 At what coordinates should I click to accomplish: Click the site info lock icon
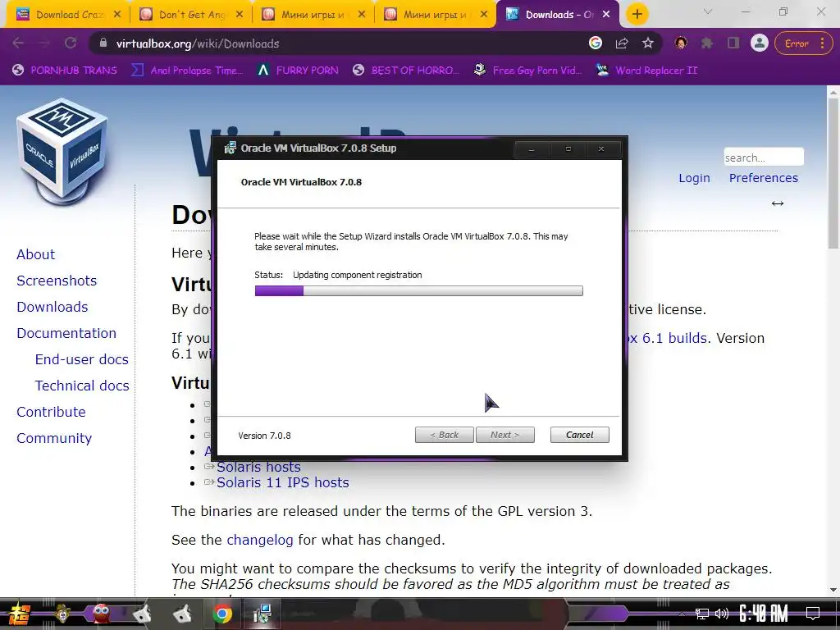click(103, 43)
